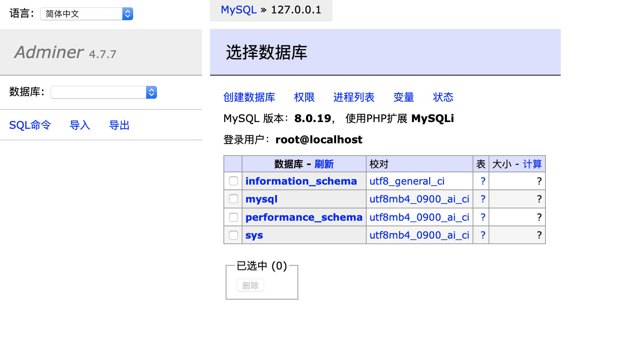Click utf8mb4_0900_ai_ci collation in mysql row
The height and width of the screenshot is (361, 644).
coord(419,199)
